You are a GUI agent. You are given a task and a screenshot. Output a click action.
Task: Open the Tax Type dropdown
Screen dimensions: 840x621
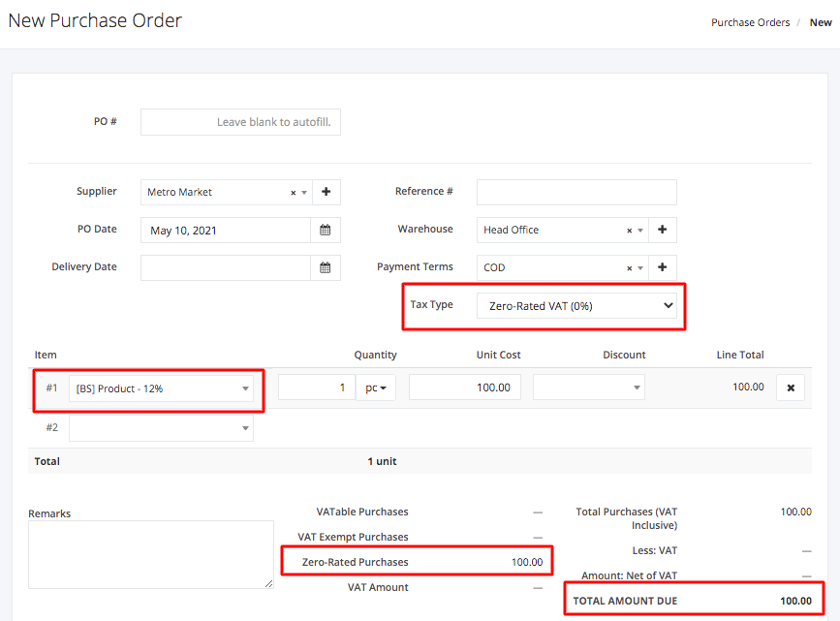578,304
